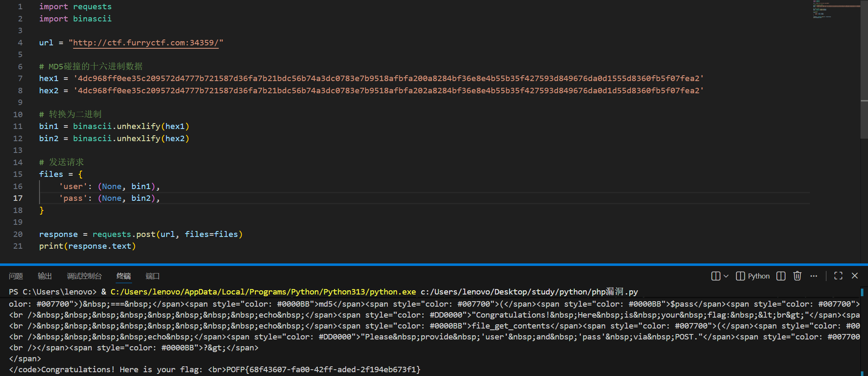
Task: Click the closing brace on line 18
Action: tap(42, 210)
